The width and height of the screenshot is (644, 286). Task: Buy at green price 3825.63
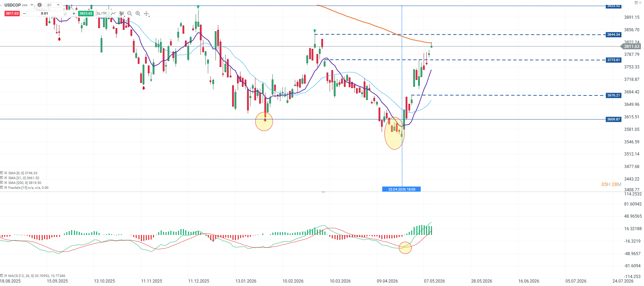[86, 14]
